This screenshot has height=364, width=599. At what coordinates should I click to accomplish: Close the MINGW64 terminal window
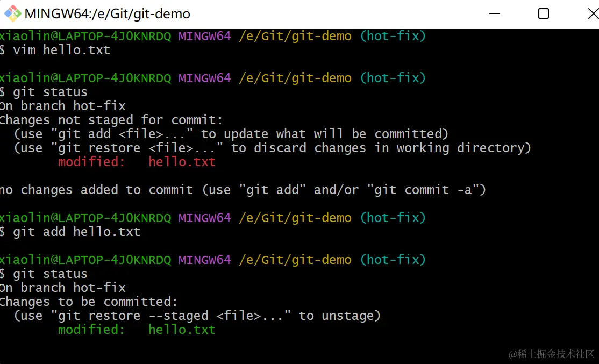(593, 14)
